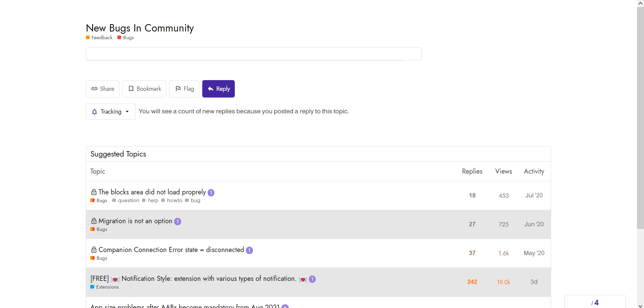Open the Tracking notification level dropdown
Screen dimensions: 644x308
(111, 112)
